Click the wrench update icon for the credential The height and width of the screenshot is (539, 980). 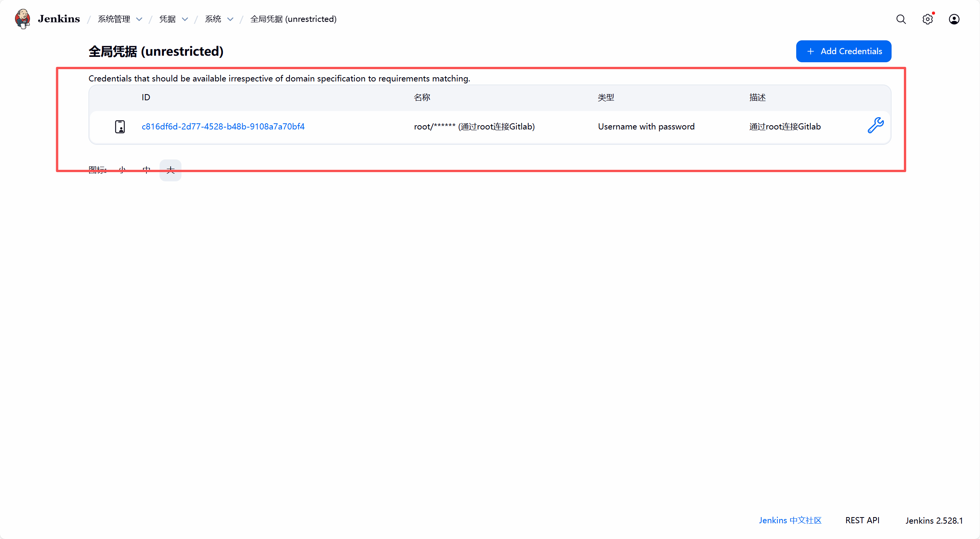pyautogui.click(x=875, y=126)
